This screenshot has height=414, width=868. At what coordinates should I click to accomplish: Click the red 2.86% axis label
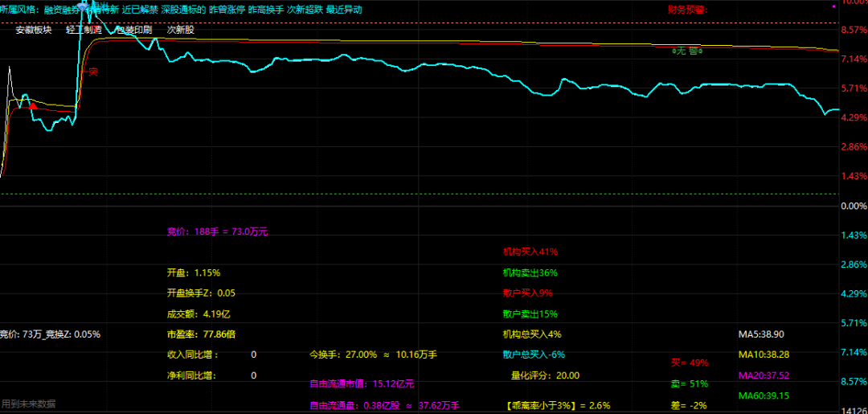(853, 147)
